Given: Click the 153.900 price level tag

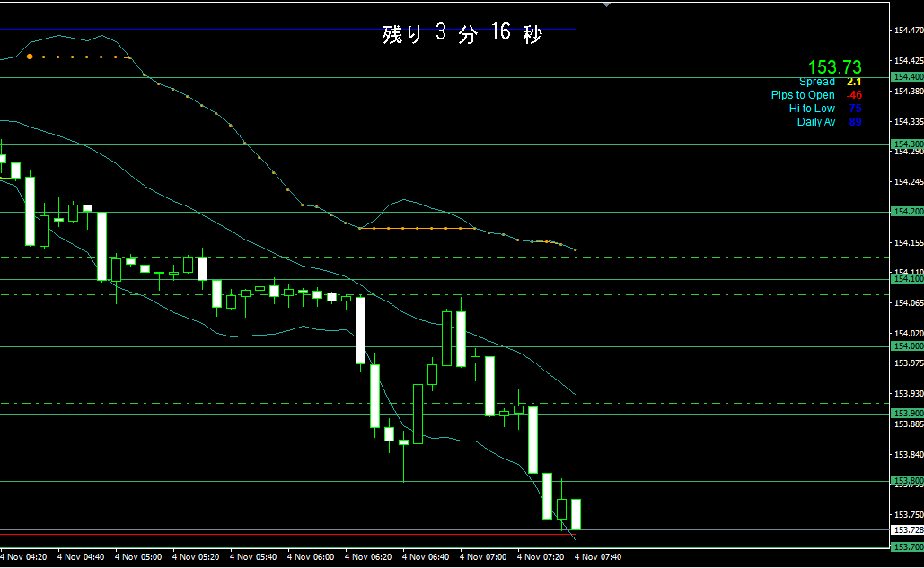Looking at the screenshot, I should 907,413.
